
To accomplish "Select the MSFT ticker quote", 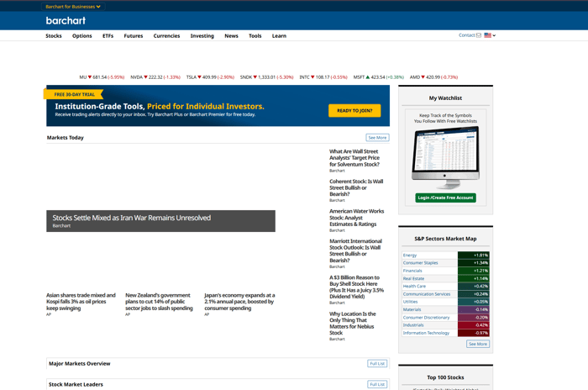I will (x=378, y=77).
